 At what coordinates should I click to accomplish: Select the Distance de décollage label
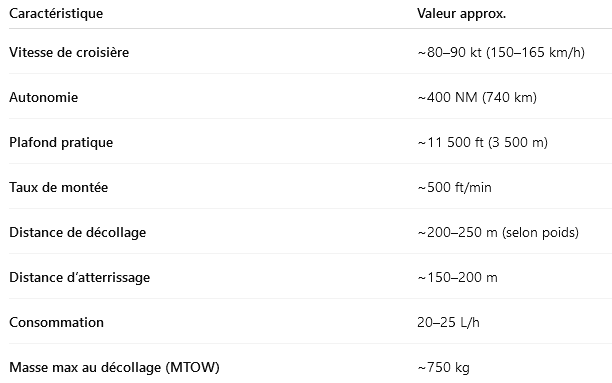pos(78,232)
